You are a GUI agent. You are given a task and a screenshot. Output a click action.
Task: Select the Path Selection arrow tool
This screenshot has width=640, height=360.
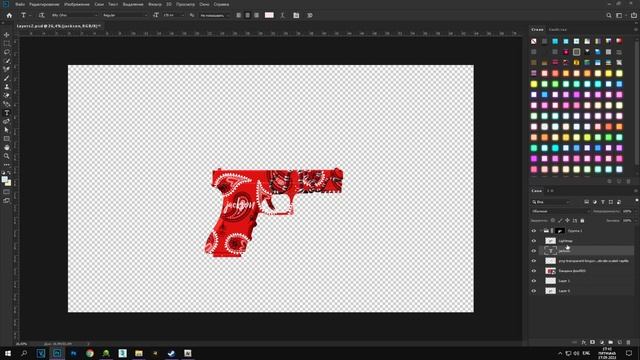coord(7,130)
